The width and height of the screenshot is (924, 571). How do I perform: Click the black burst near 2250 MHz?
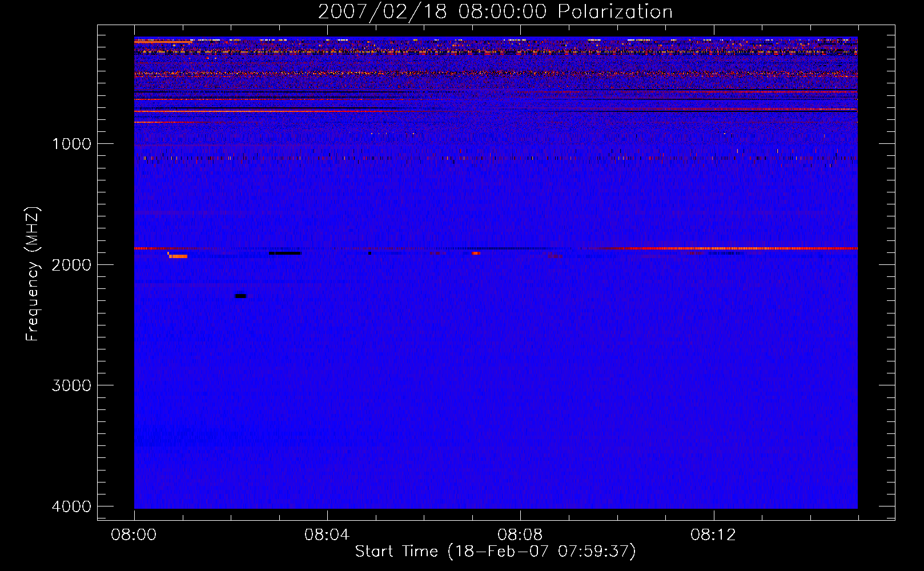240,296
